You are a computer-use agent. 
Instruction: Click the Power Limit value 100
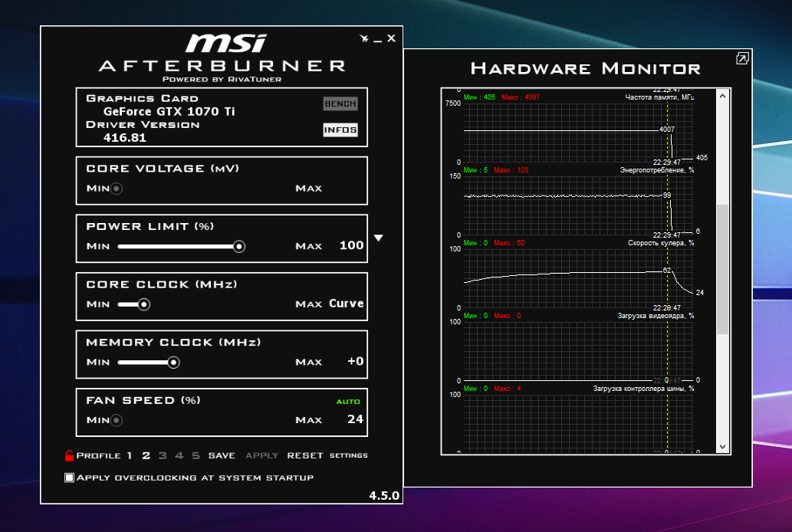(352, 245)
